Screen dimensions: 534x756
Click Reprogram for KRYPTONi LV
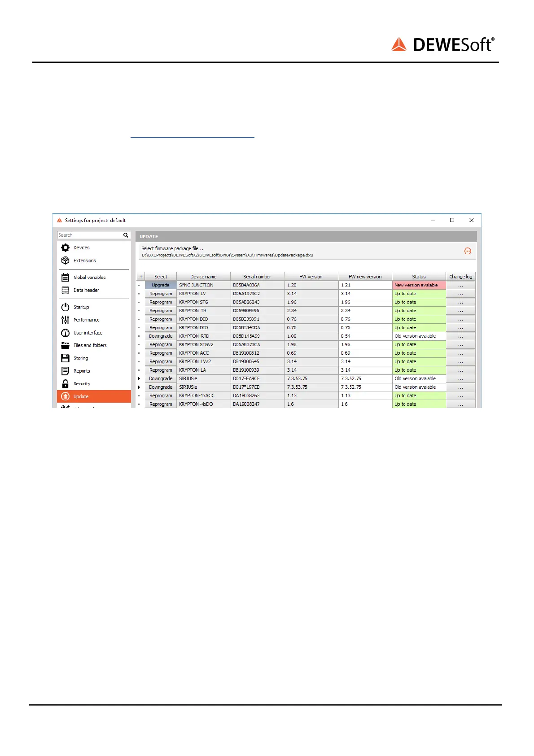pos(161,294)
